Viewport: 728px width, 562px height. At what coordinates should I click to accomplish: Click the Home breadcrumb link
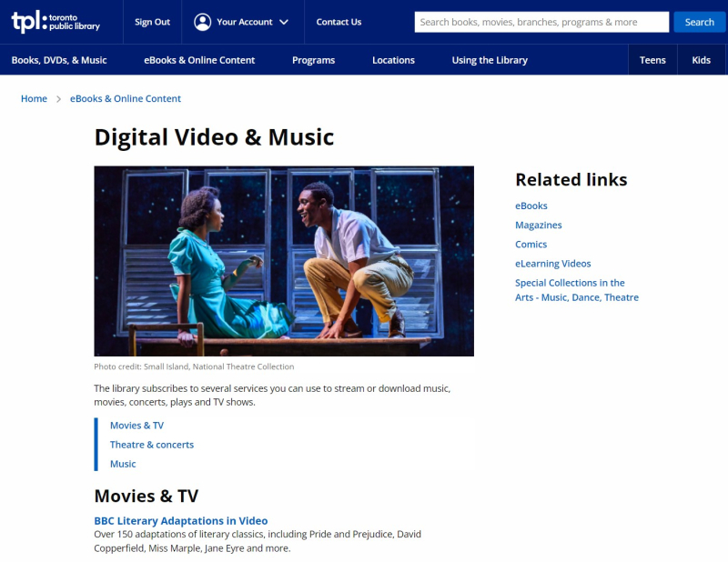tap(34, 98)
